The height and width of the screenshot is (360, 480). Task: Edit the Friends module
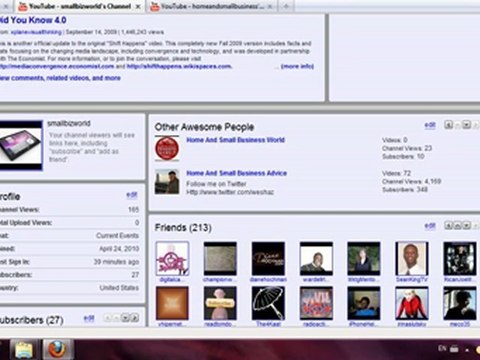click(430, 226)
